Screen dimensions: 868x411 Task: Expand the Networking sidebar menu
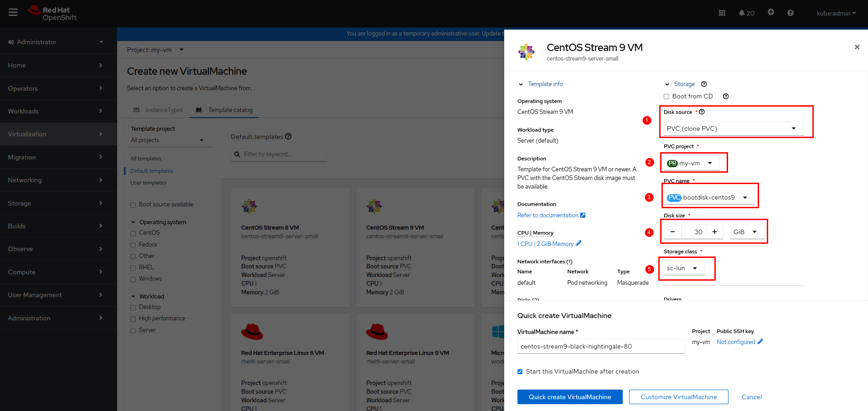tap(58, 180)
